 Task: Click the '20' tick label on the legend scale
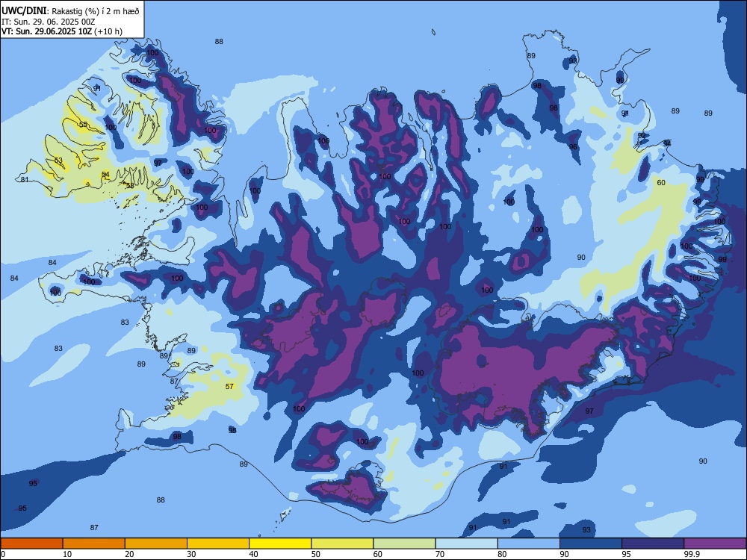[129, 554]
